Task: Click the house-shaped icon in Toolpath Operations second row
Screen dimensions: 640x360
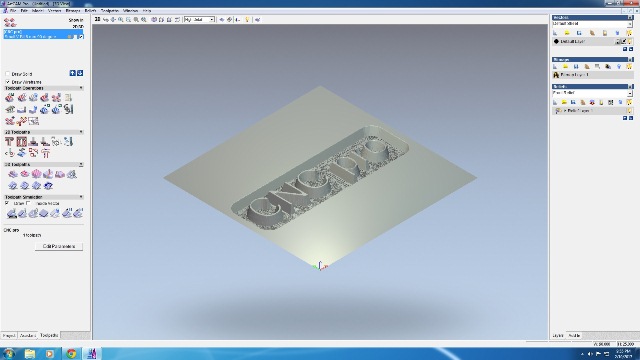Action: (x=10, y=109)
